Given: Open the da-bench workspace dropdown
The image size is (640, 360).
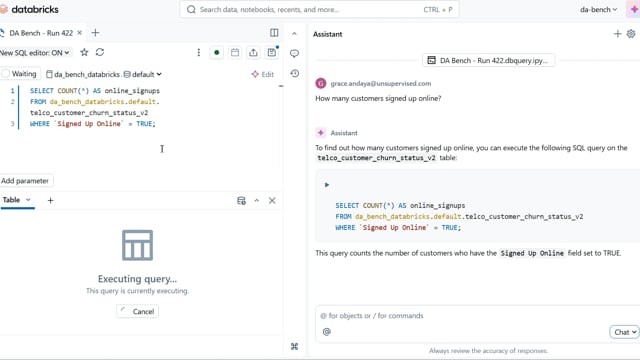Looking at the screenshot, I should click(599, 9).
